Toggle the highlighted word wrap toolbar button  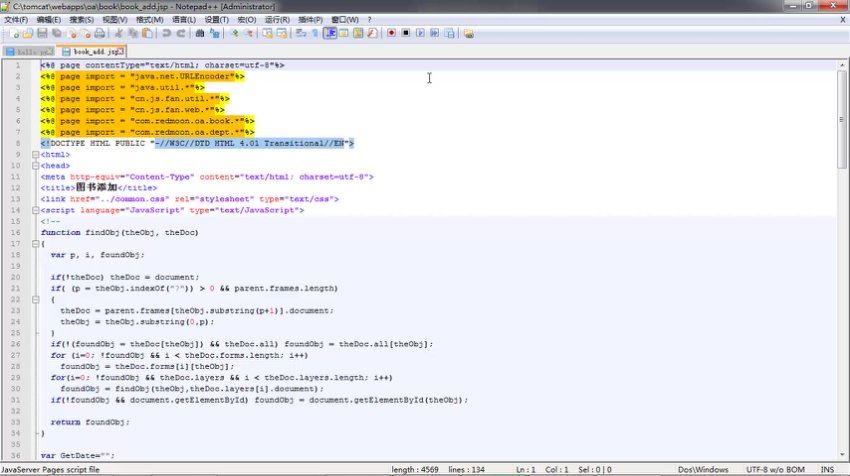point(329,33)
